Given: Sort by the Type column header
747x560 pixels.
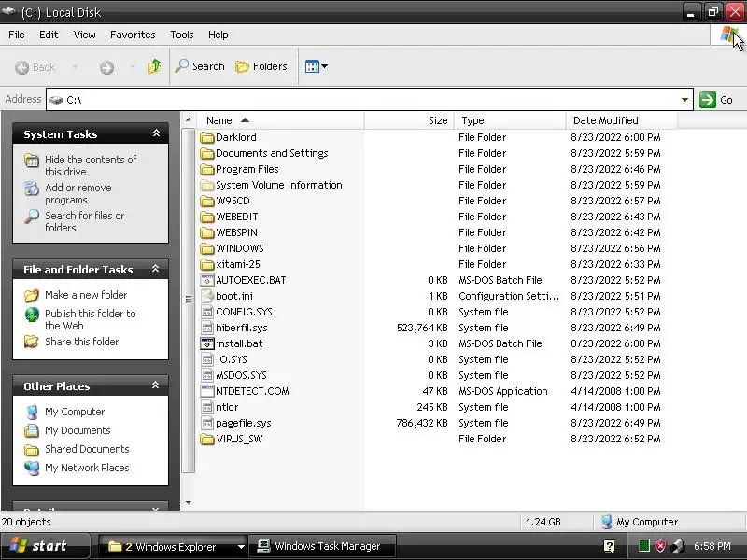Looking at the screenshot, I should 510,120.
